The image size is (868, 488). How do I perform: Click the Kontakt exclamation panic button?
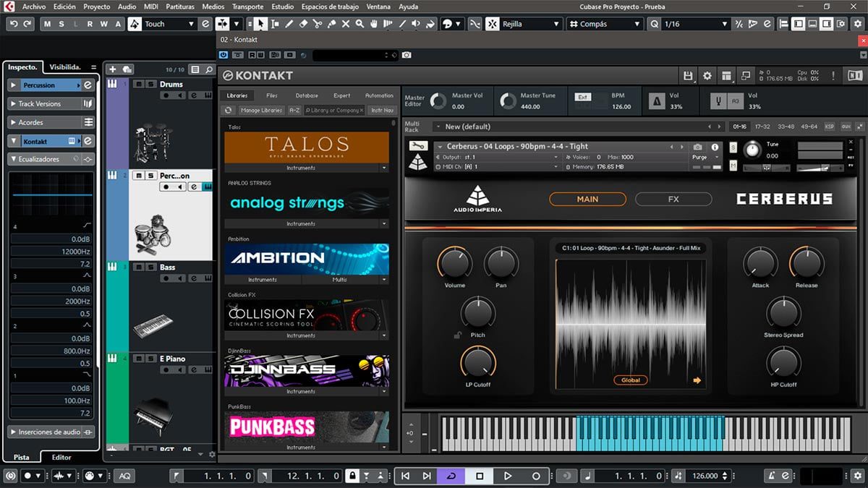833,75
